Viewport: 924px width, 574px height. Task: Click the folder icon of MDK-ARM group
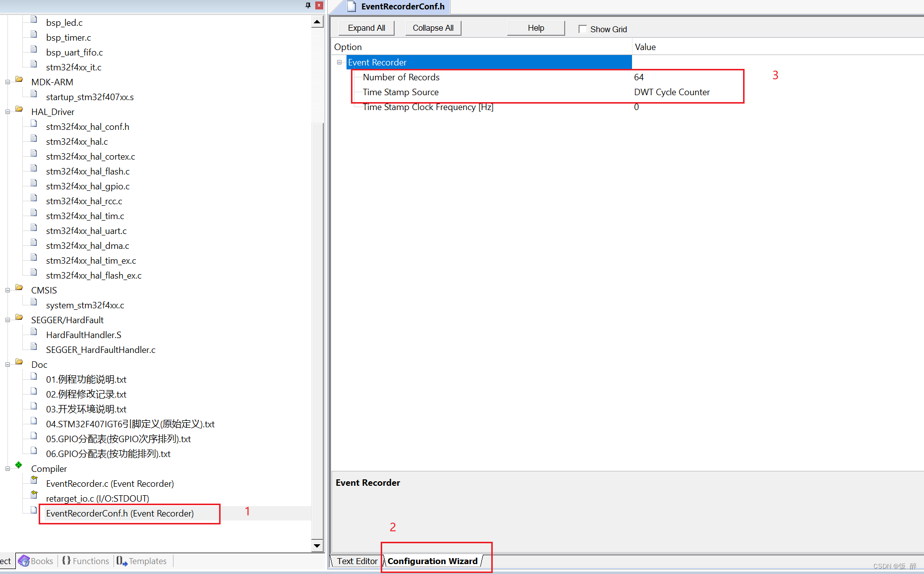pos(19,78)
